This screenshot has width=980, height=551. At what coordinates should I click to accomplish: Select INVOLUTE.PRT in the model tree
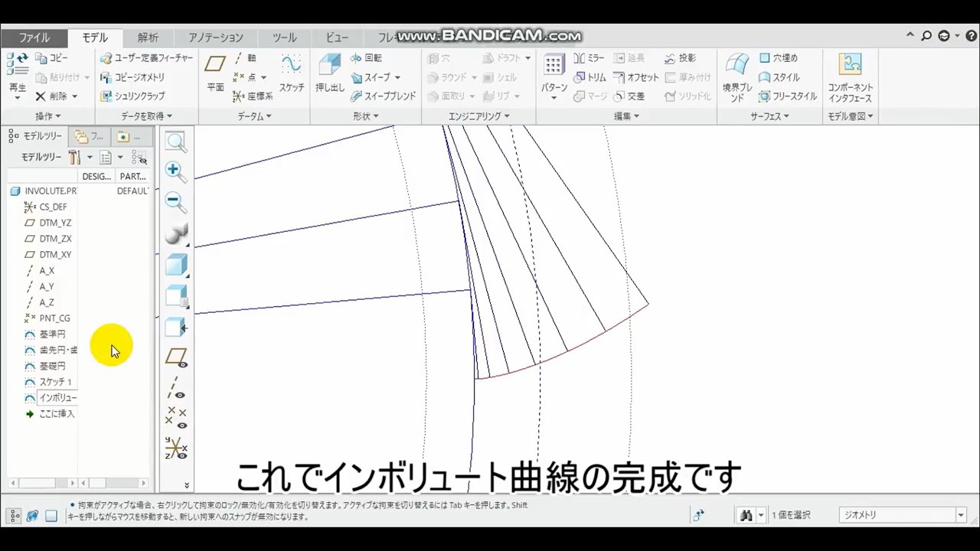(44, 191)
